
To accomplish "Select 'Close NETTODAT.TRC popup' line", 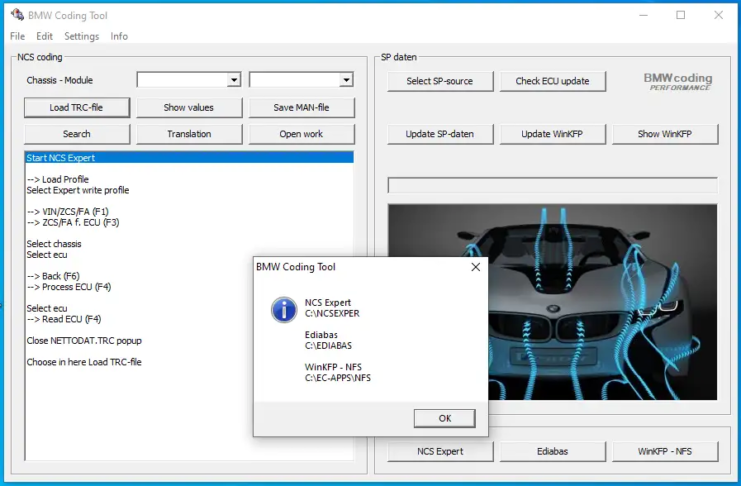I will click(x=84, y=340).
